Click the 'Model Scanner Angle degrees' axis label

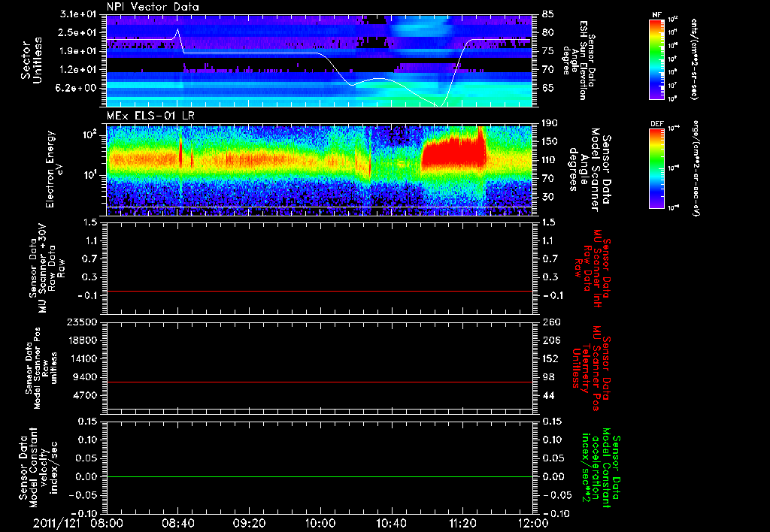[x=590, y=170]
